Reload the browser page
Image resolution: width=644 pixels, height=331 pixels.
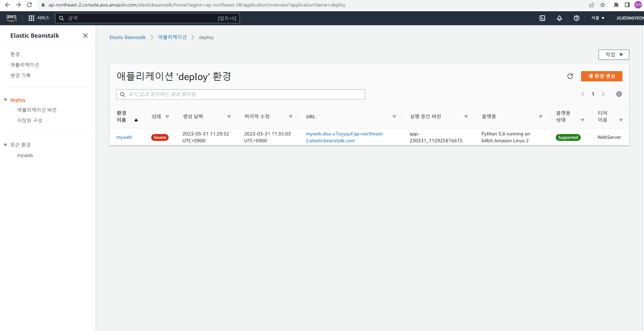click(x=29, y=5)
